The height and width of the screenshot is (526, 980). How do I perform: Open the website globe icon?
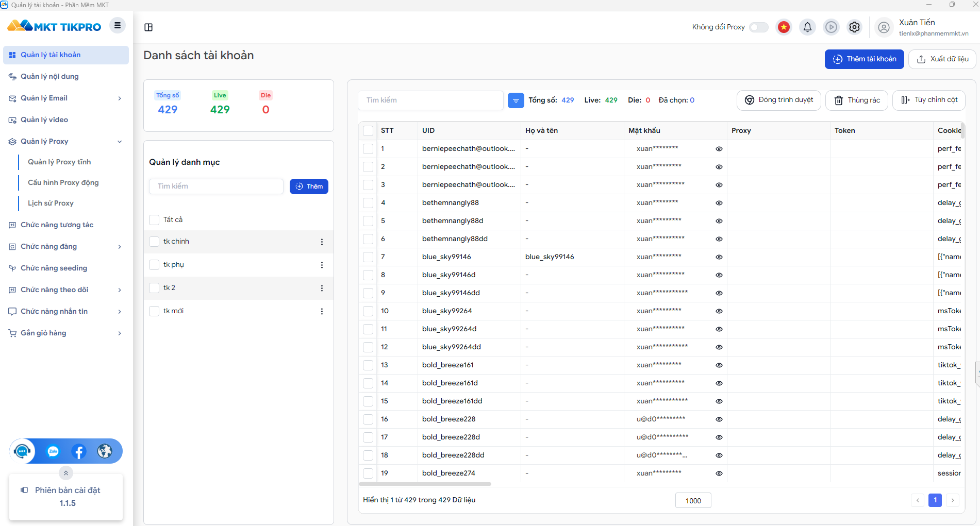pyautogui.click(x=105, y=451)
